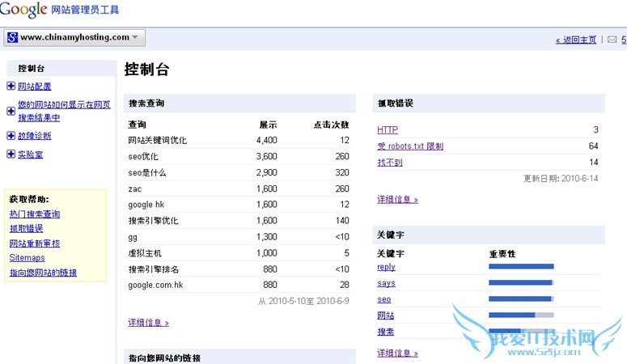The height and width of the screenshot is (364, 627).
Task: Open 受 robots.txt 限制 errors link
Action: click(x=410, y=146)
